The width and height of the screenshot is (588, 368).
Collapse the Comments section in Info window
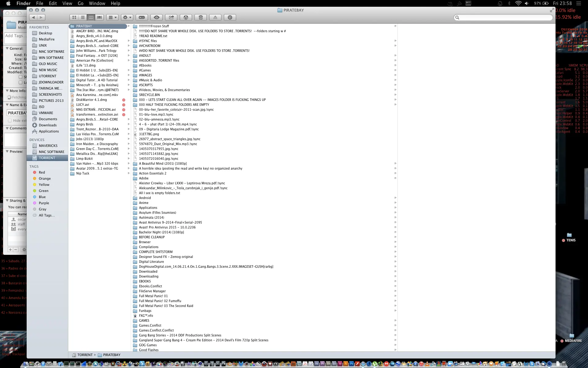pyautogui.click(x=7, y=128)
